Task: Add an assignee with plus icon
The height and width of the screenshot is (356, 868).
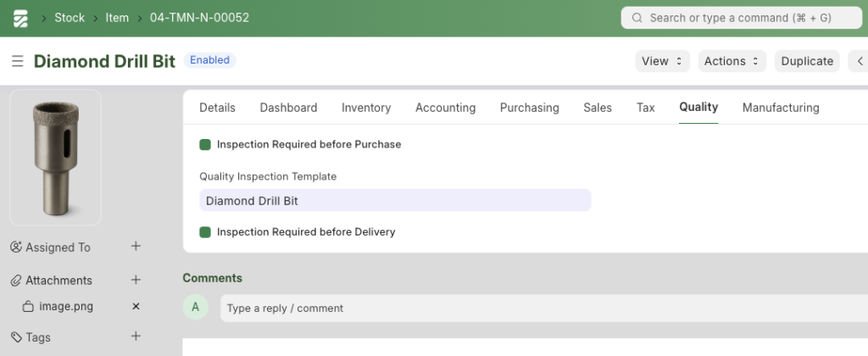Action: [136, 247]
